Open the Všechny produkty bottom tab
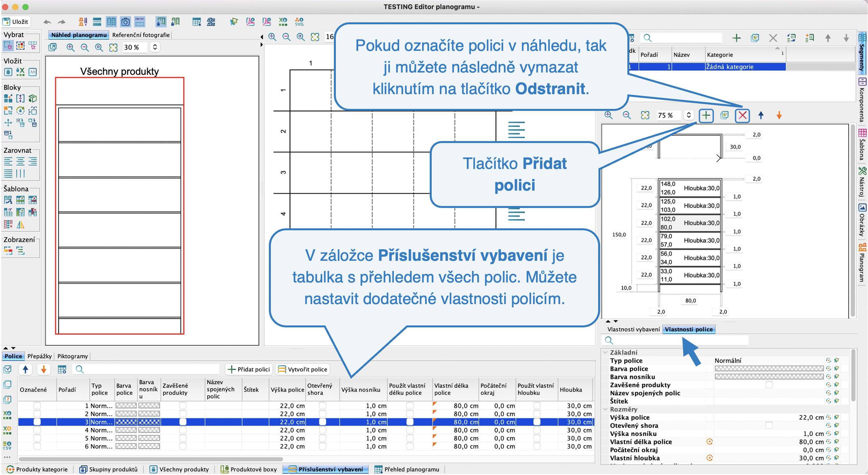 point(179,470)
